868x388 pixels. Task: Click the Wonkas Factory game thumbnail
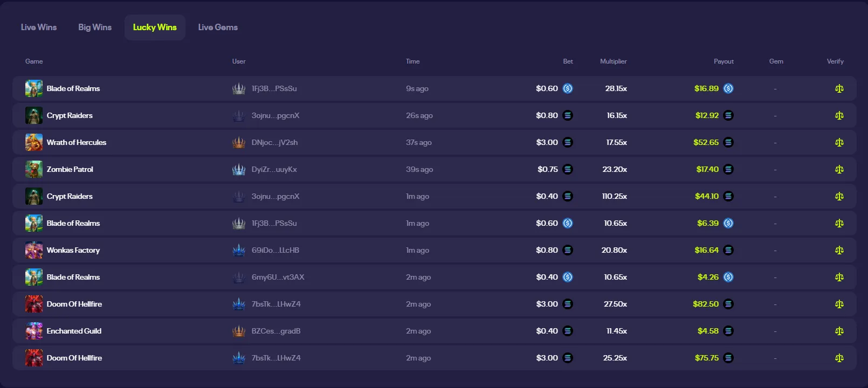coord(34,250)
